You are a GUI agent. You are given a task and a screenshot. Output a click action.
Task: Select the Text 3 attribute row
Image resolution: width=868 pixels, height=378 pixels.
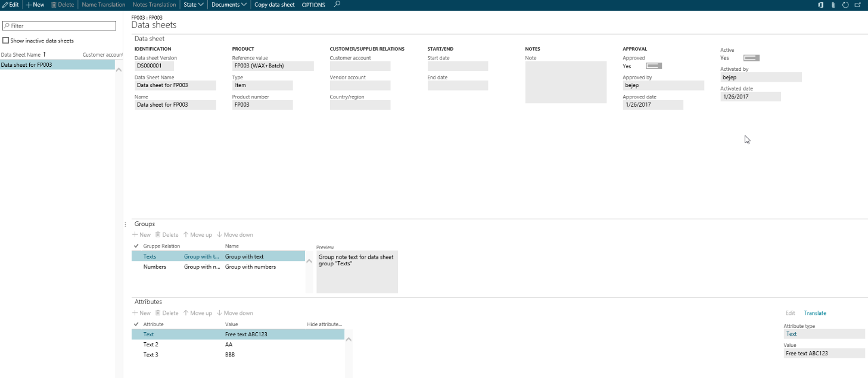(238, 355)
